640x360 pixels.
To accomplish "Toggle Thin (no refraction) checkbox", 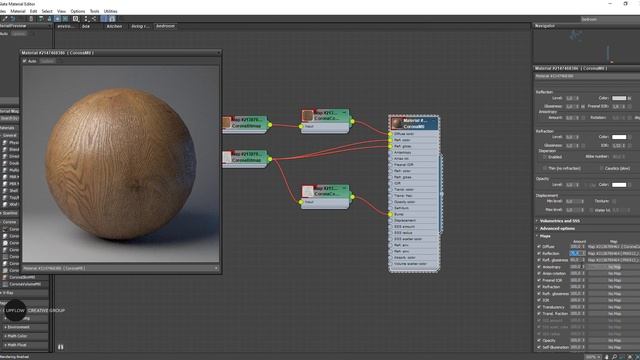I will pos(544,168).
